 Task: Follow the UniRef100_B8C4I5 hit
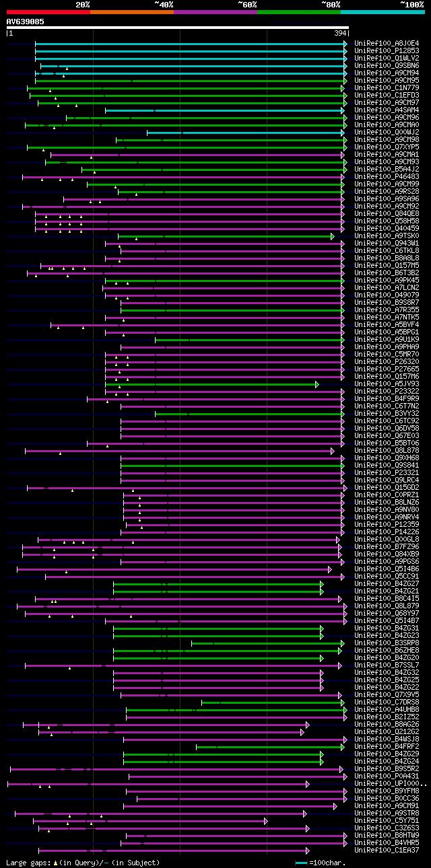386,598
